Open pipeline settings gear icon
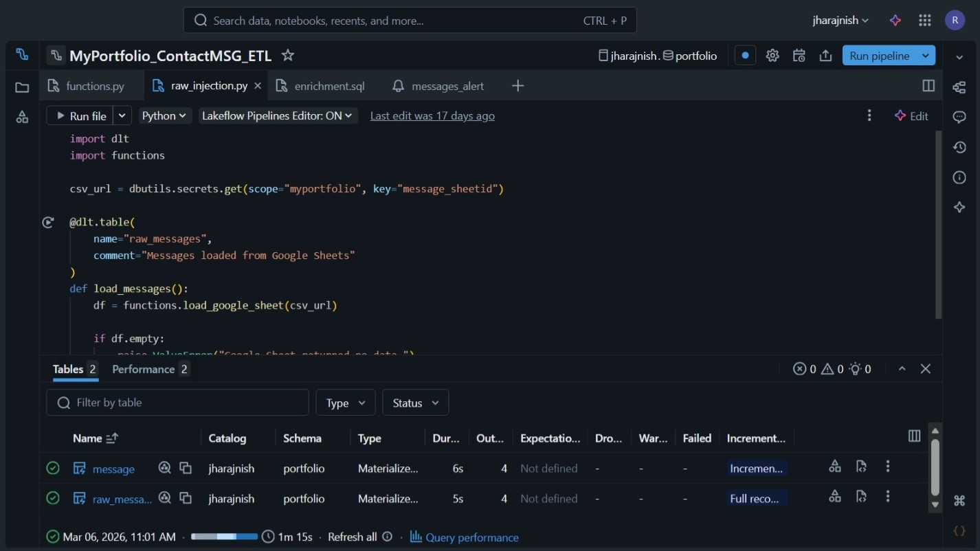 tap(772, 56)
